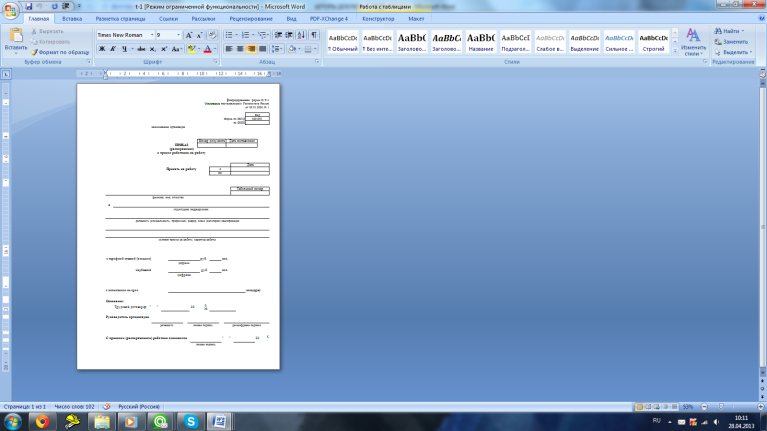This screenshot has height=431, width=767.
Task: Select the Без интервала style
Action: (x=377, y=42)
